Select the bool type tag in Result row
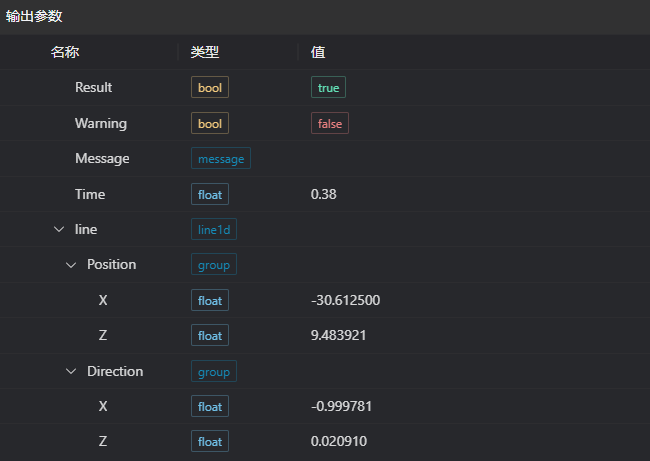 (210, 88)
